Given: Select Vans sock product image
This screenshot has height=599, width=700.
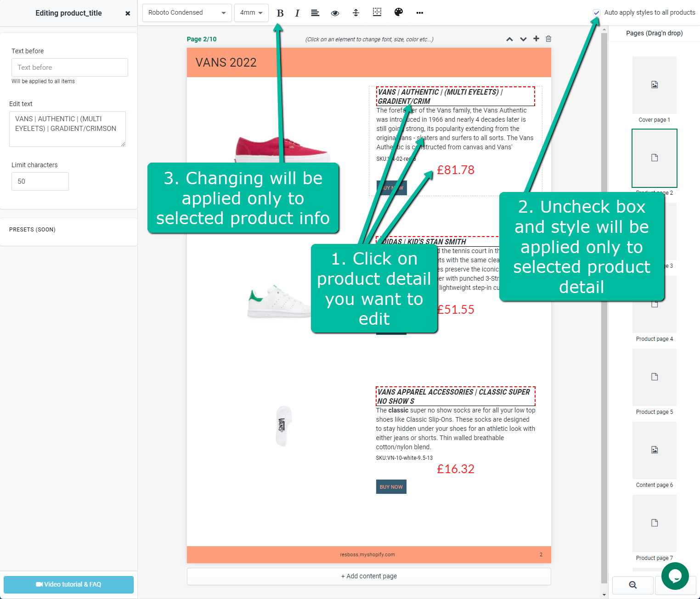Looking at the screenshot, I should click(x=283, y=426).
